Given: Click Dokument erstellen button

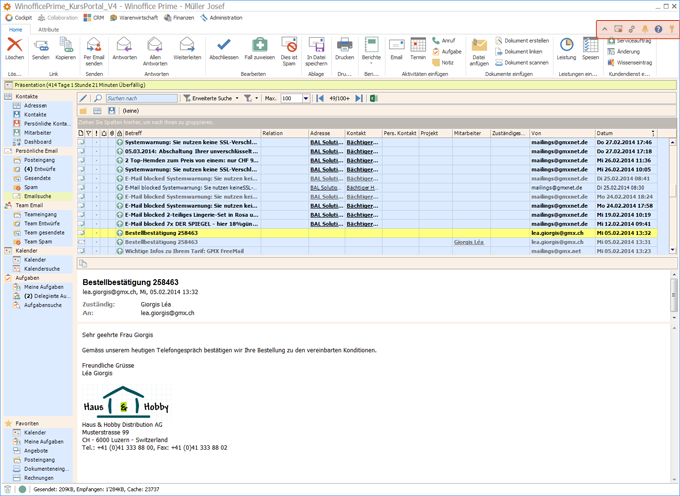Looking at the screenshot, I should [x=522, y=41].
